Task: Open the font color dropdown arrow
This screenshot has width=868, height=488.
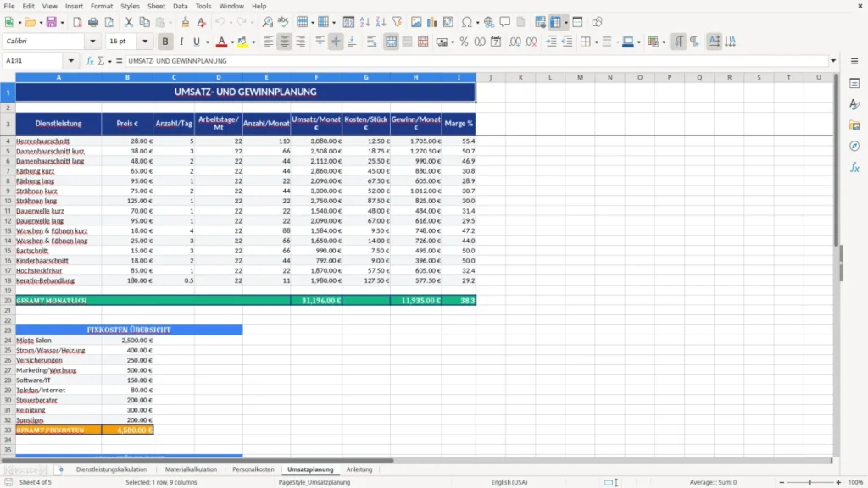Action: coord(232,42)
